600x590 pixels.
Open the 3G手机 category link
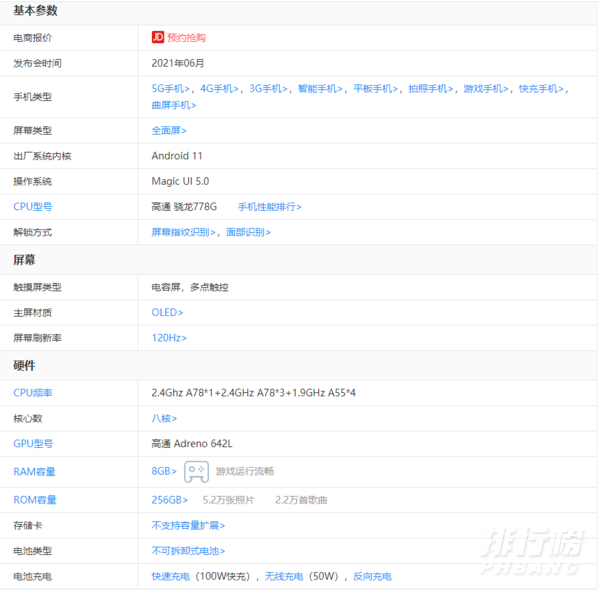pyautogui.click(x=269, y=89)
